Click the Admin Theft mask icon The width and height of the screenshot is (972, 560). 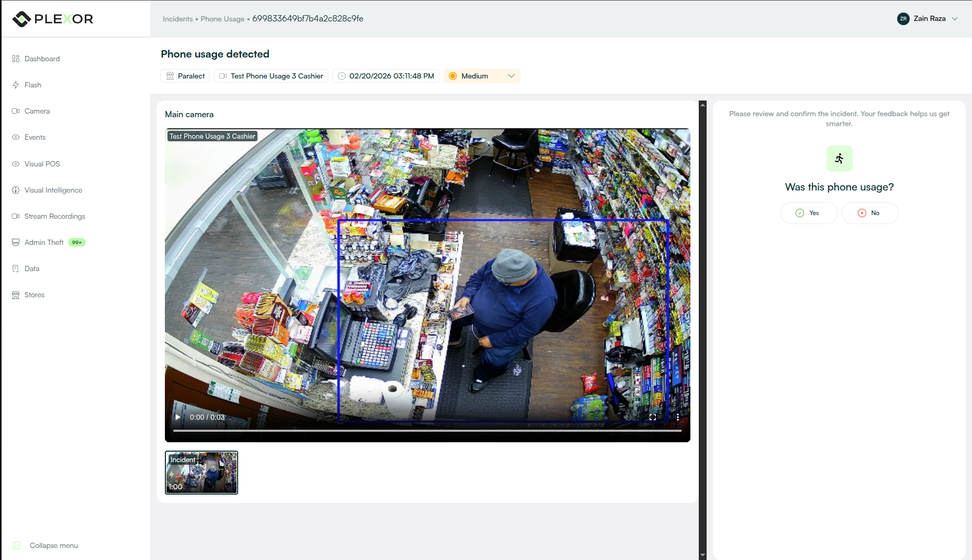tap(16, 242)
